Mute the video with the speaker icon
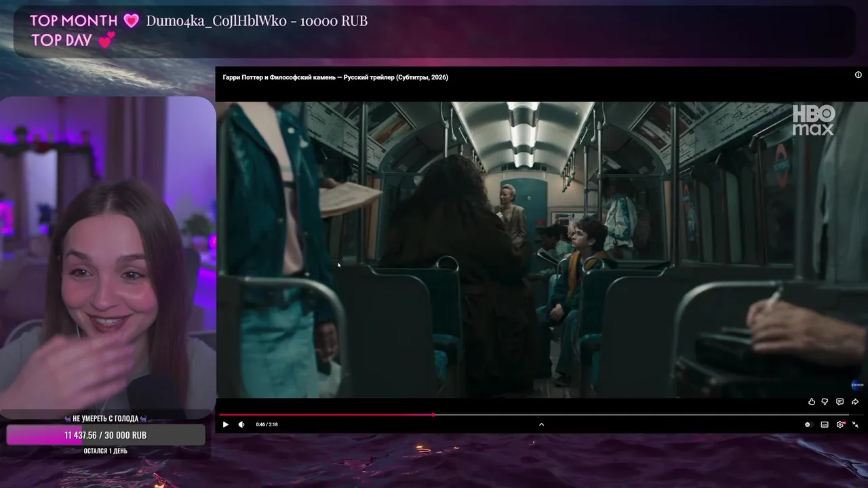Viewport: 868px width, 488px height. (x=241, y=424)
